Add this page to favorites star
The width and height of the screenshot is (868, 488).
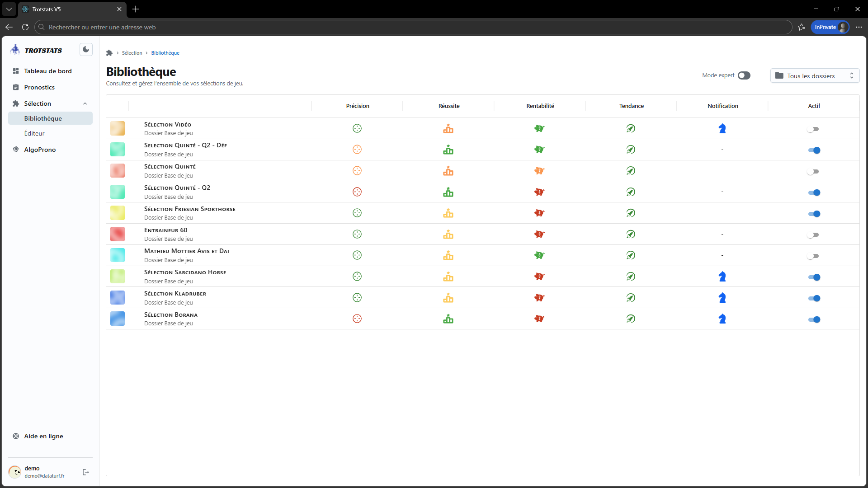pos(802,27)
